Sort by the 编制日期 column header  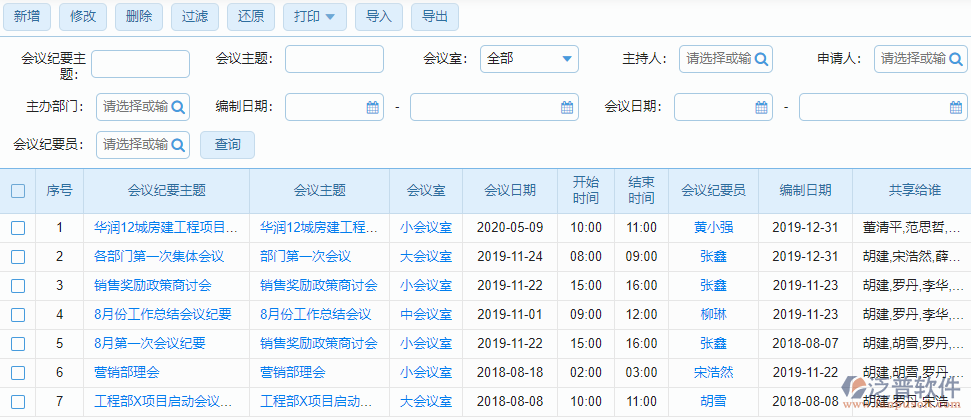pyautogui.click(x=805, y=191)
